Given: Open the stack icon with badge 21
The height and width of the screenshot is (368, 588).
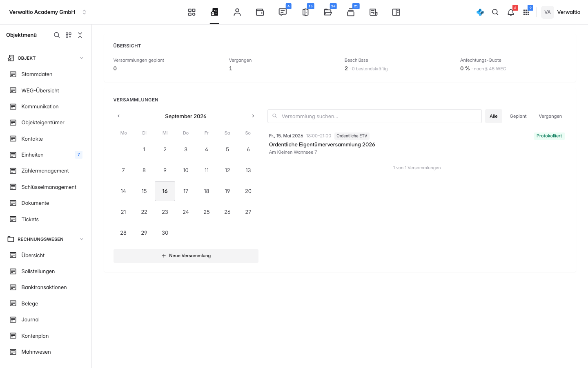Looking at the screenshot, I should [351, 12].
